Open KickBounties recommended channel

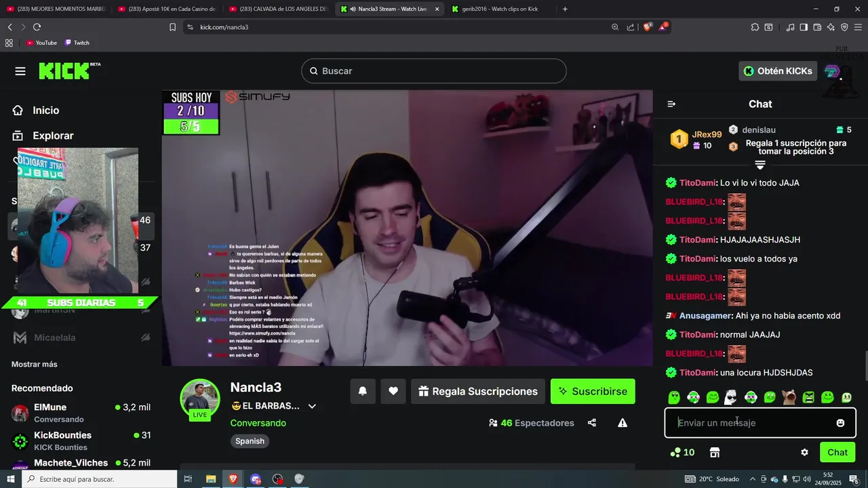[x=81, y=441]
